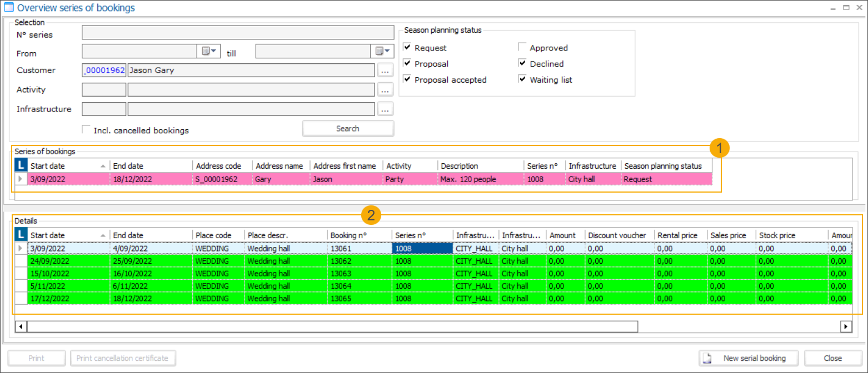Viewport: 868px width, 373px height.
Task: Enable Incl. cancelled bookings
Action: pos(86,129)
